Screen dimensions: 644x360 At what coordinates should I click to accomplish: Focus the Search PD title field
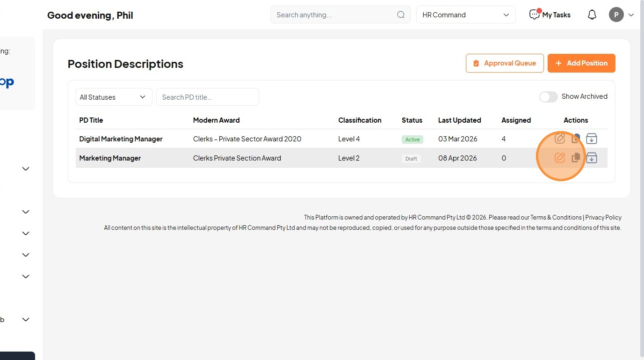pos(208,97)
